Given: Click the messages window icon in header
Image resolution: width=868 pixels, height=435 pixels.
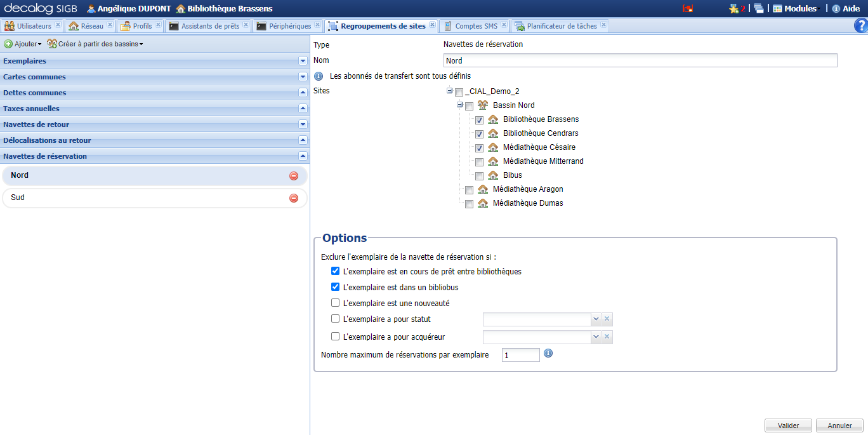Looking at the screenshot, I should click(x=758, y=8).
